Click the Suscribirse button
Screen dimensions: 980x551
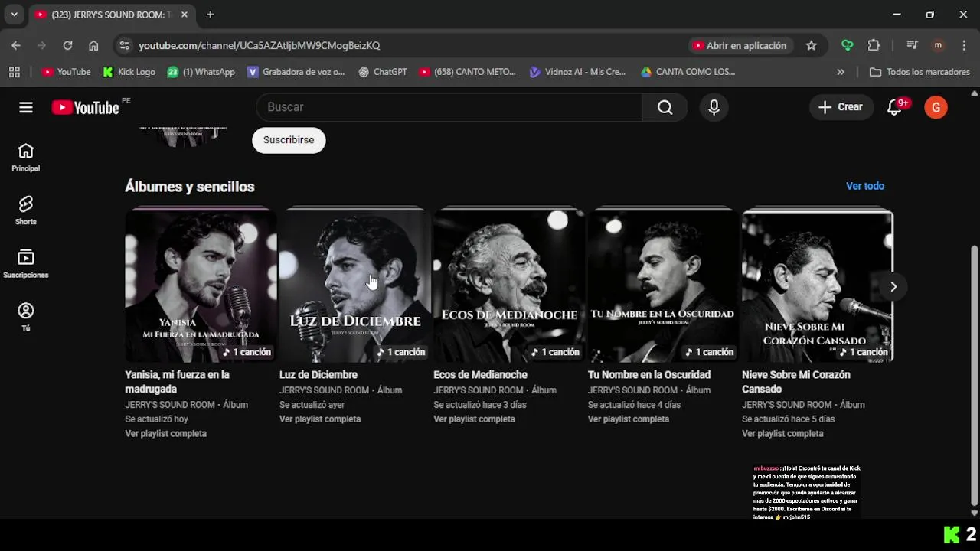289,140
